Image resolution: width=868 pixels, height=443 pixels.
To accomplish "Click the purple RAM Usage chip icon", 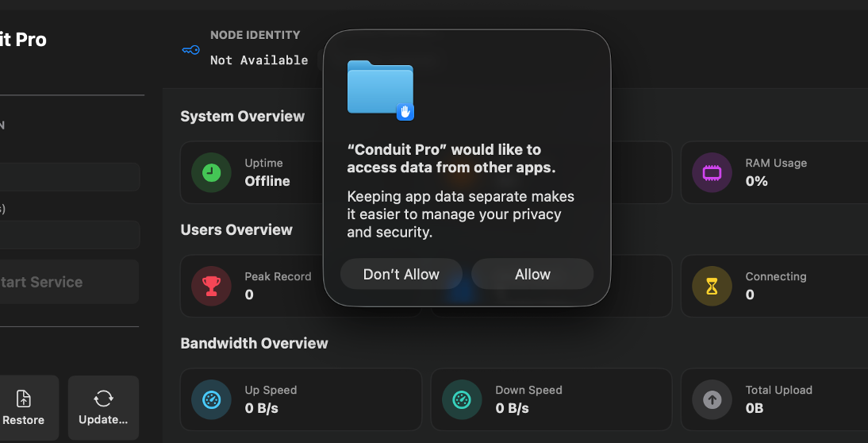I will (x=712, y=172).
